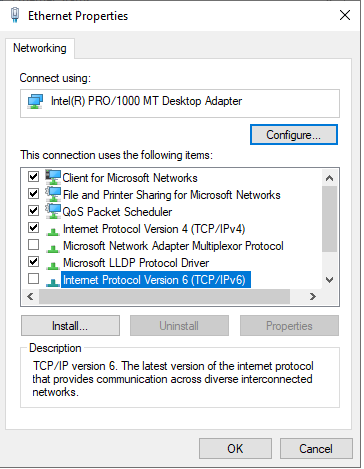
Task: Click the list's scroll down arrow
Action: 329,280
